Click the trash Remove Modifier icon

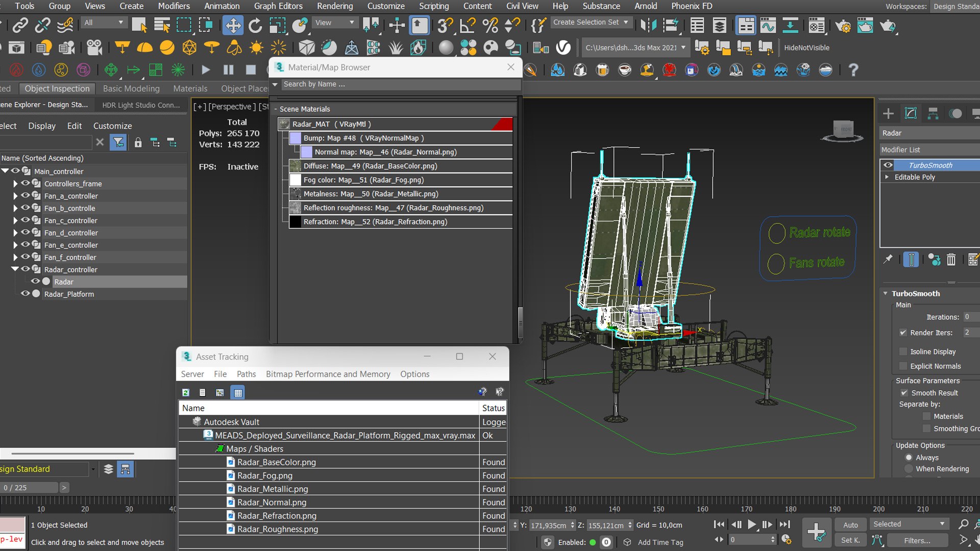(x=951, y=260)
